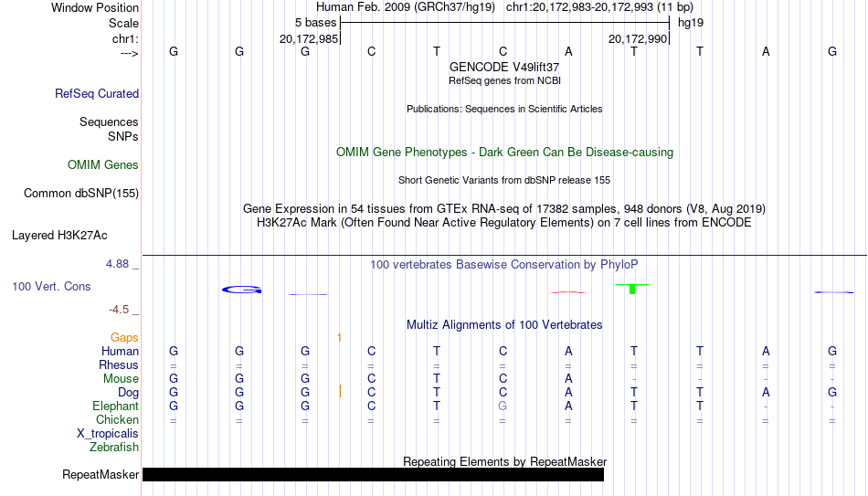Screen dimensions: 868x496
Task: Click the Sequences track label
Action: (109, 121)
